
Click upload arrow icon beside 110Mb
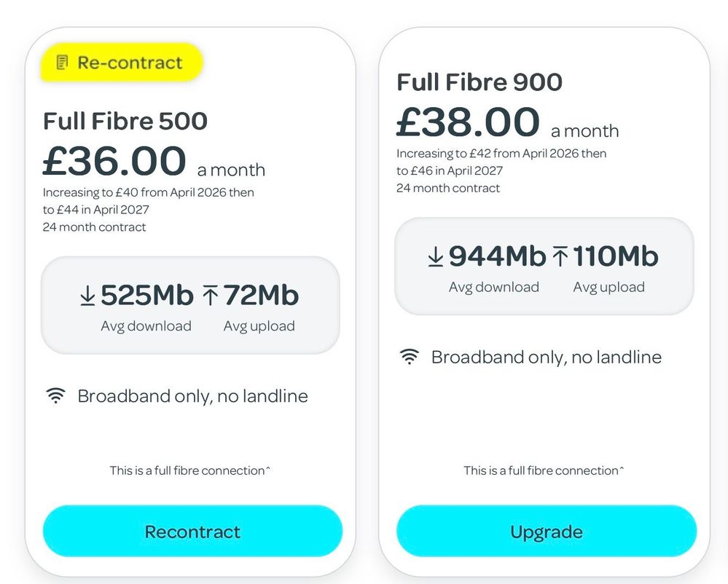560,256
